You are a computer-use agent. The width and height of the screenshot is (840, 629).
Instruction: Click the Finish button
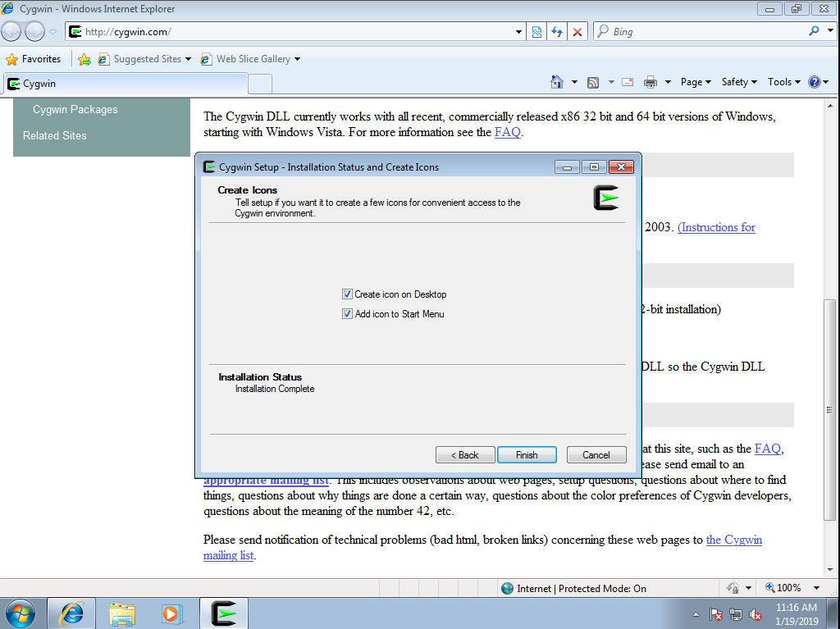[526, 455]
